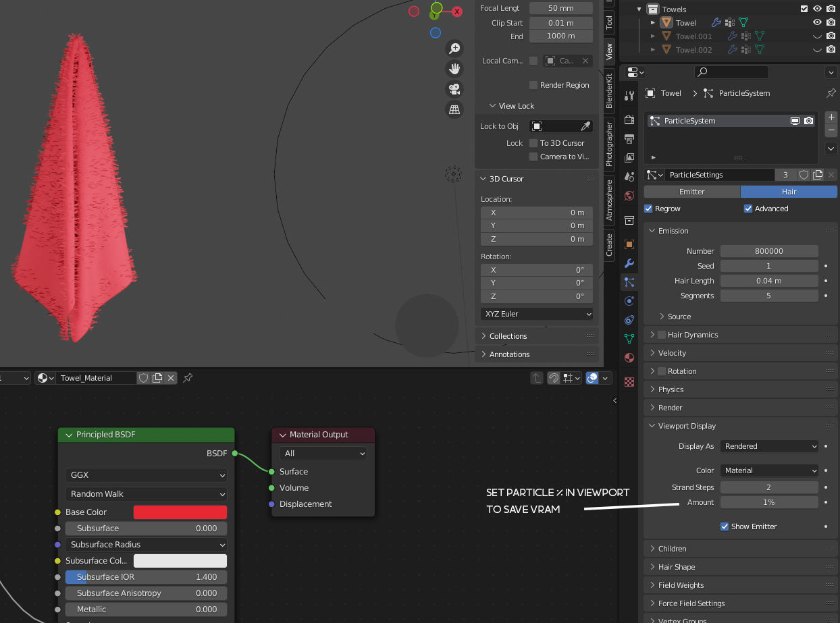
Task: Open the Scene properties tab icon
Action: [x=629, y=177]
